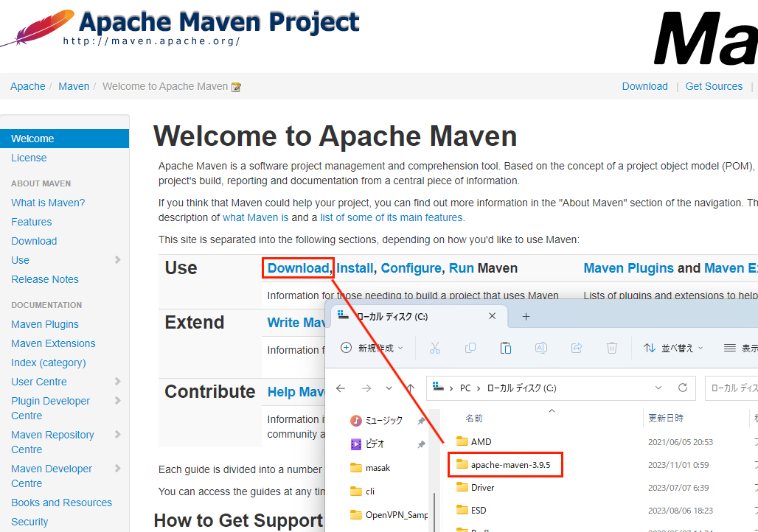Screen dimensions: 758x532
Task: Expand Maven Developer Centre submenu
Action: point(117,468)
